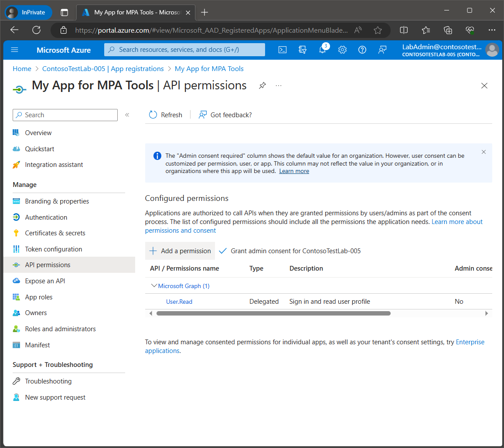The height and width of the screenshot is (448, 504).
Task: Click the LabAdmin account avatar
Action: coord(492,50)
